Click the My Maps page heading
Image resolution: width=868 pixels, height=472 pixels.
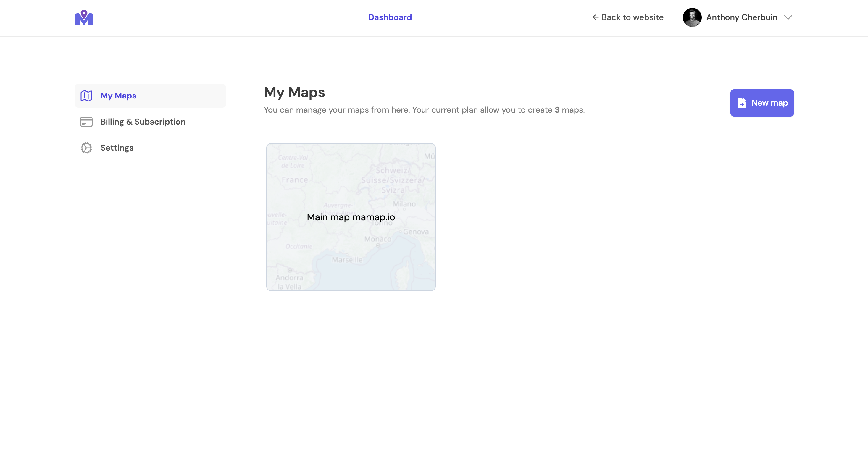coord(294,92)
